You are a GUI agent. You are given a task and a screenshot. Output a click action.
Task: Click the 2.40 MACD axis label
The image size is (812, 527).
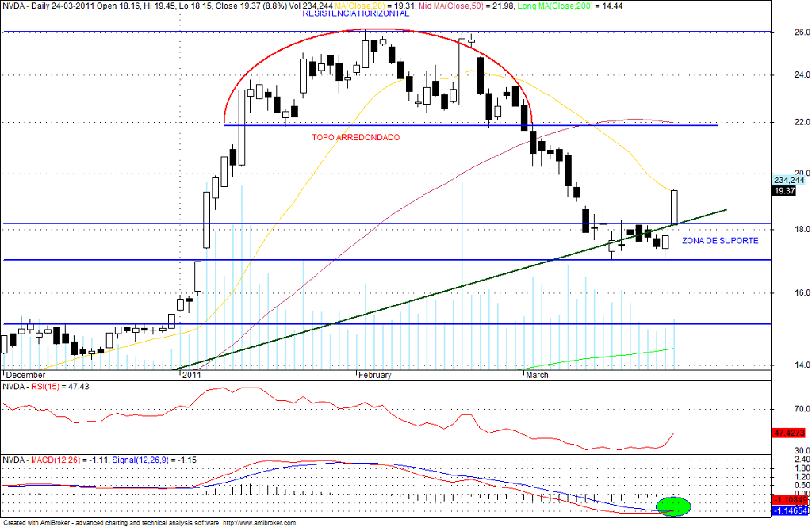pos(802,460)
